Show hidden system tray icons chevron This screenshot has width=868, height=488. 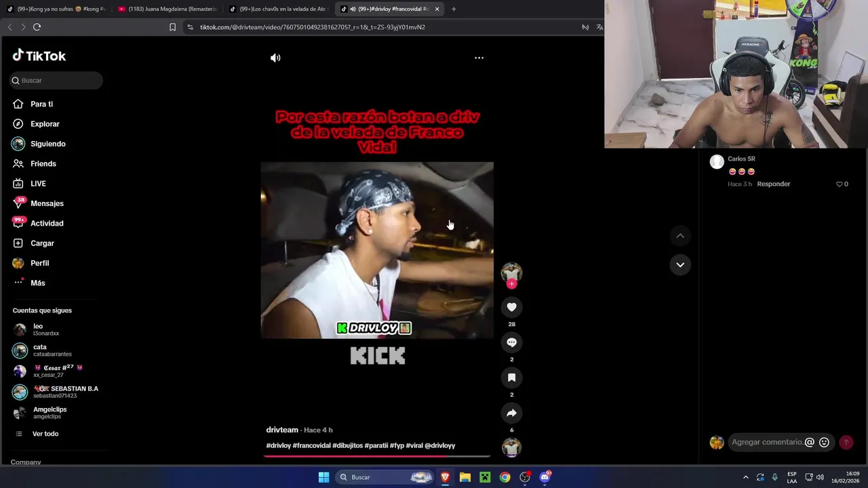[746, 477]
